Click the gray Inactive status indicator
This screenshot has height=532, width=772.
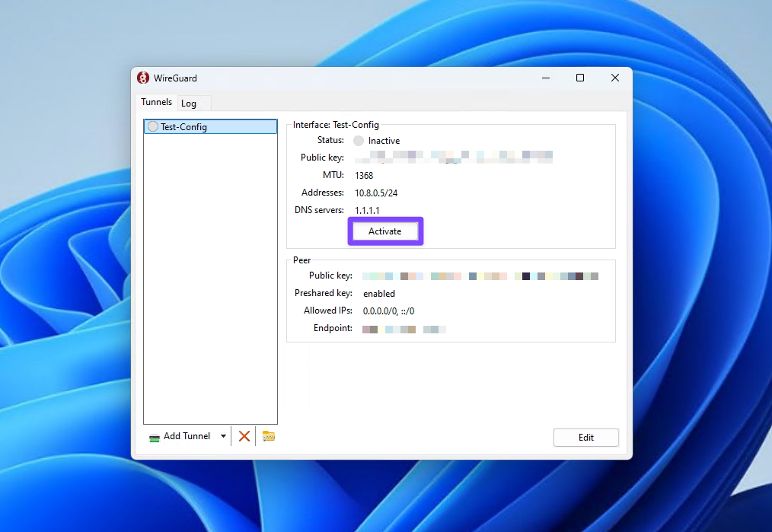(359, 141)
